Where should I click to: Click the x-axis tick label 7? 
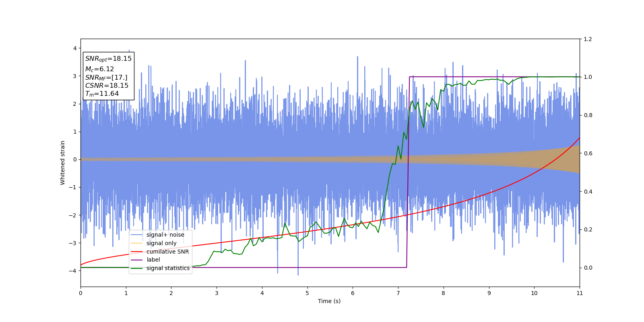[x=398, y=293]
